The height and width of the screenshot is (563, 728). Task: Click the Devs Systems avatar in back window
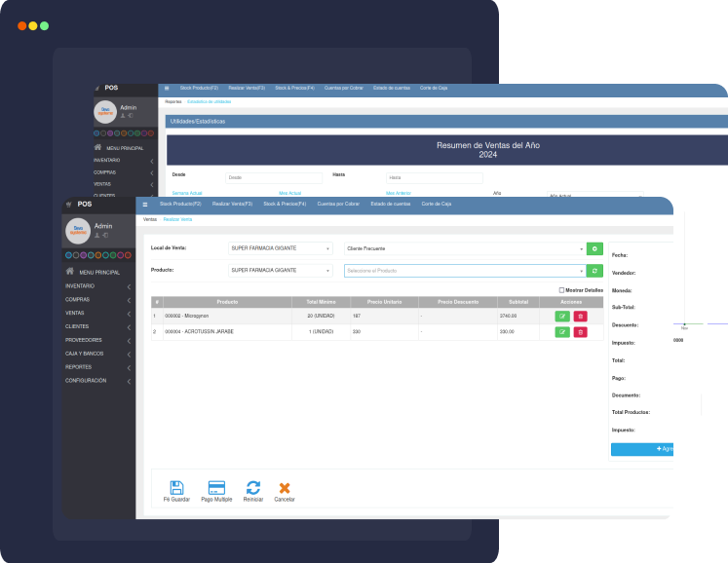tap(105, 112)
